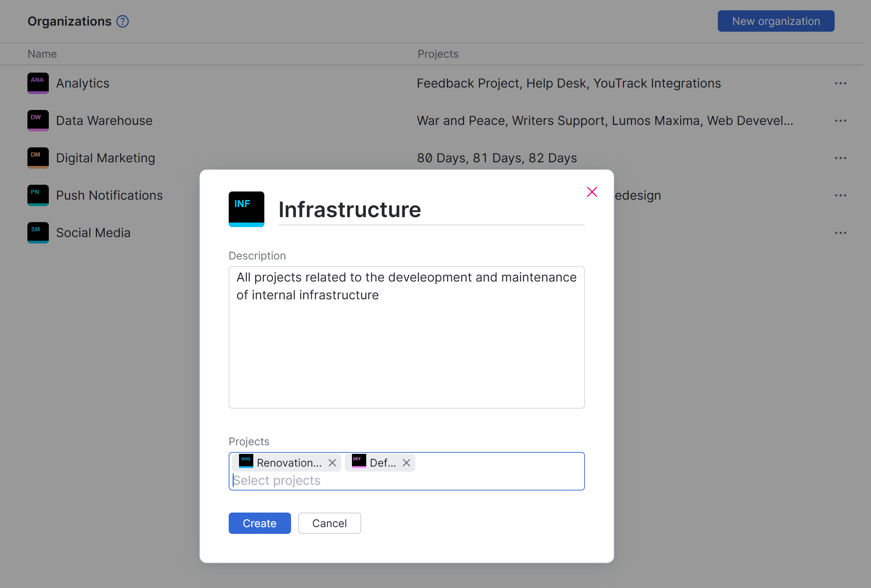Open the Analytics row more options menu
This screenshot has width=871, height=588.
[840, 83]
